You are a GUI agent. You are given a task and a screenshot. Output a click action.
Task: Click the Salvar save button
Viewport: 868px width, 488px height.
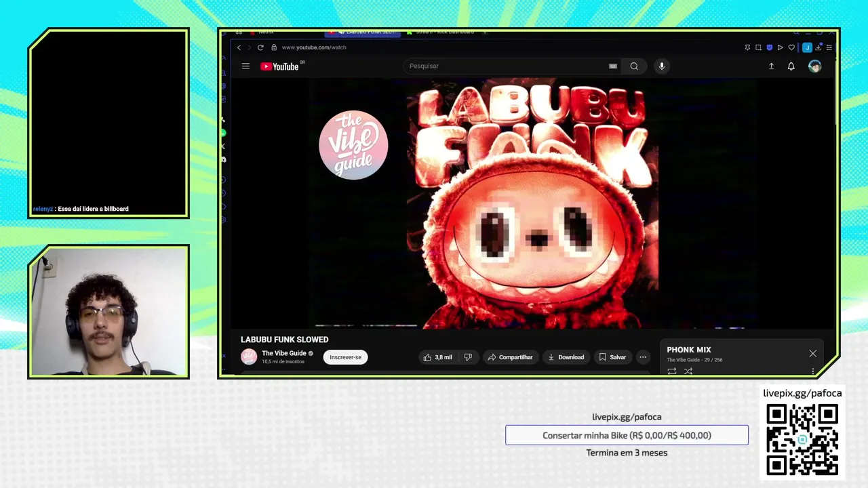(612, 357)
